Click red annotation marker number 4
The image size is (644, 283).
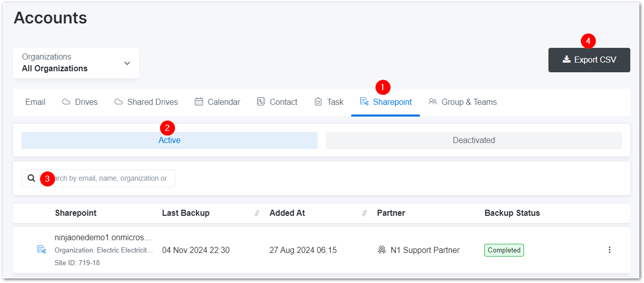pos(588,40)
